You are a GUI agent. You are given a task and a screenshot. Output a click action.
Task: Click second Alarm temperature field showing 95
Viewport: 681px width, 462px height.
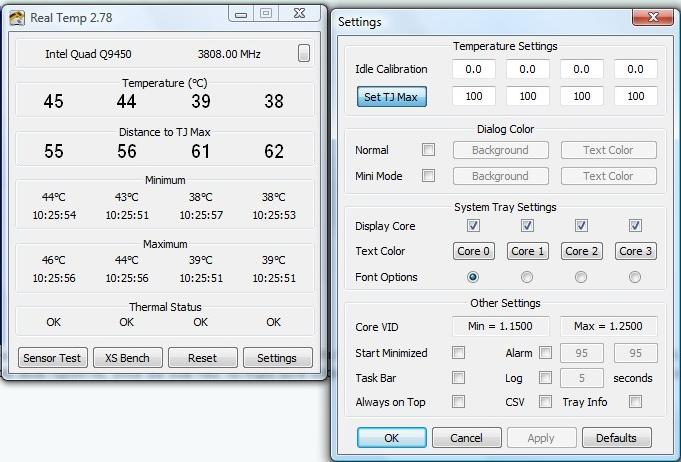click(x=635, y=353)
